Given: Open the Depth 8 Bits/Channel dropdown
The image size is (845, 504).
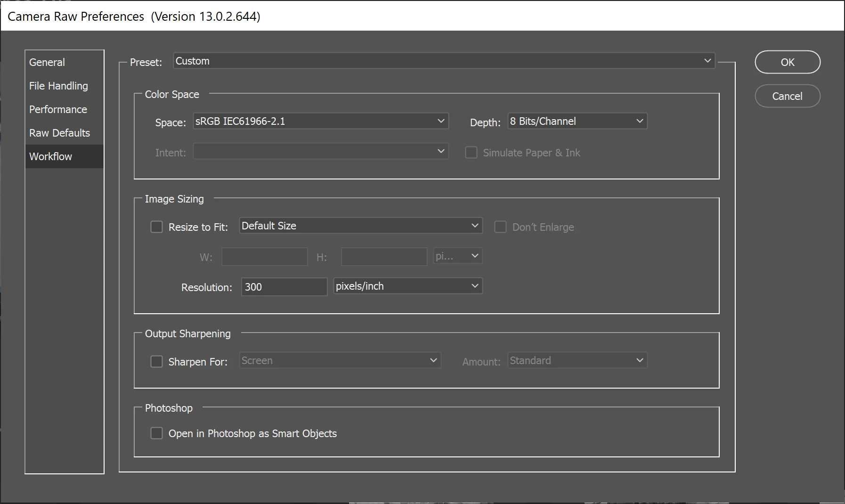Looking at the screenshot, I should 577,121.
